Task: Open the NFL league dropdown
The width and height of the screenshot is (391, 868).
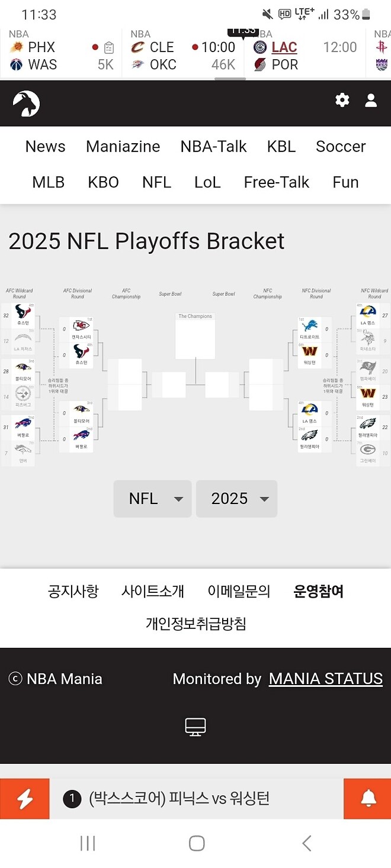Action: pos(152,499)
